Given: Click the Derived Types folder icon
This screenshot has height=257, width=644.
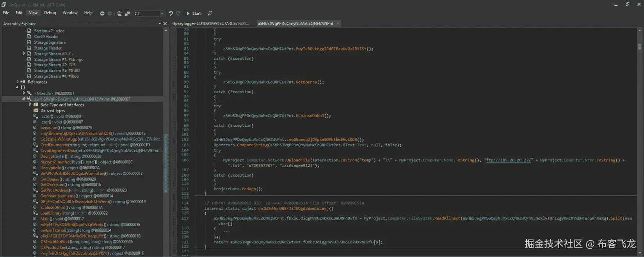Looking at the screenshot, I should click(x=36, y=110).
